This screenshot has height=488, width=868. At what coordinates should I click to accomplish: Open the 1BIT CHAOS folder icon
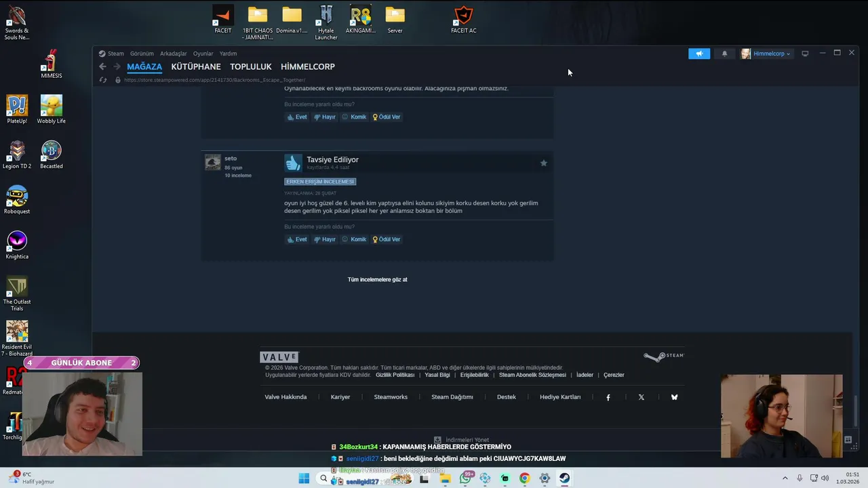pyautogui.click(x=258, y=22)
